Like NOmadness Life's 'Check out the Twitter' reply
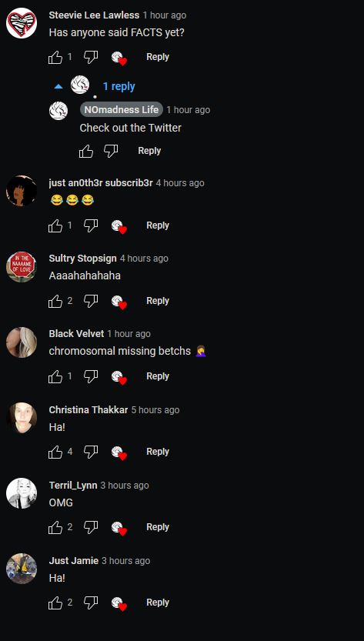 (x=86, y=152)
